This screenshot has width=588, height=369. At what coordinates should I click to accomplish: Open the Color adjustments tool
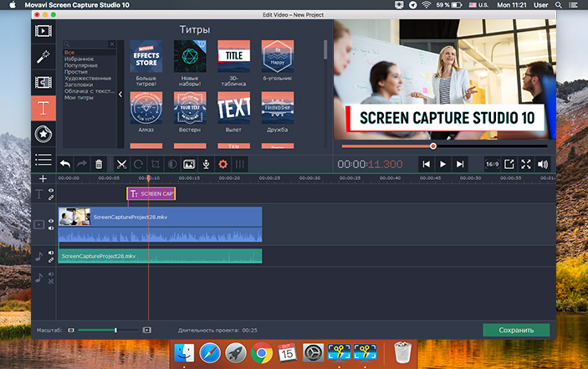(x=172, y=164)
